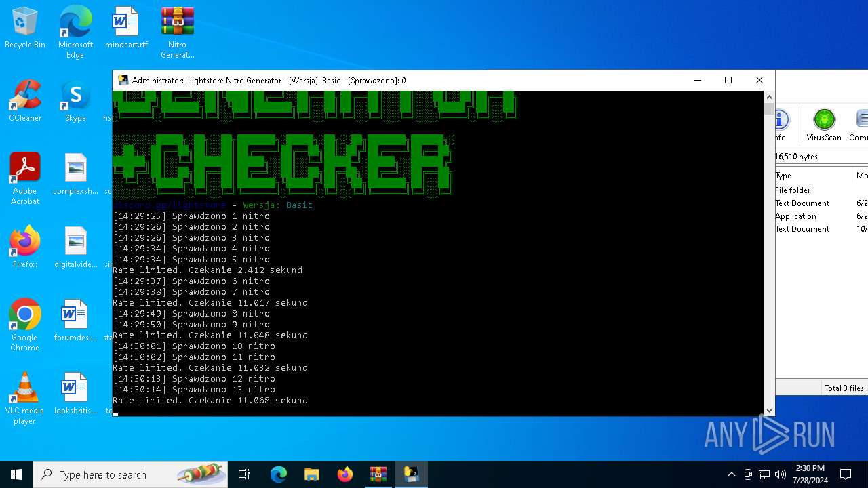The width and height of the screenshot is (868, 488).
Task: Launch CCleaner from desktop
Action: point(25,101)
